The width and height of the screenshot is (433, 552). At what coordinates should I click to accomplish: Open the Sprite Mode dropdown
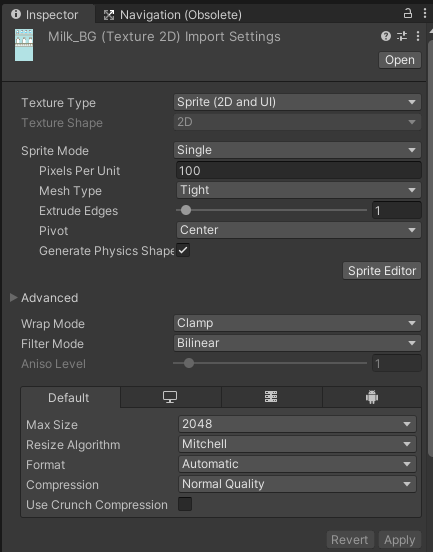[297, 150]
